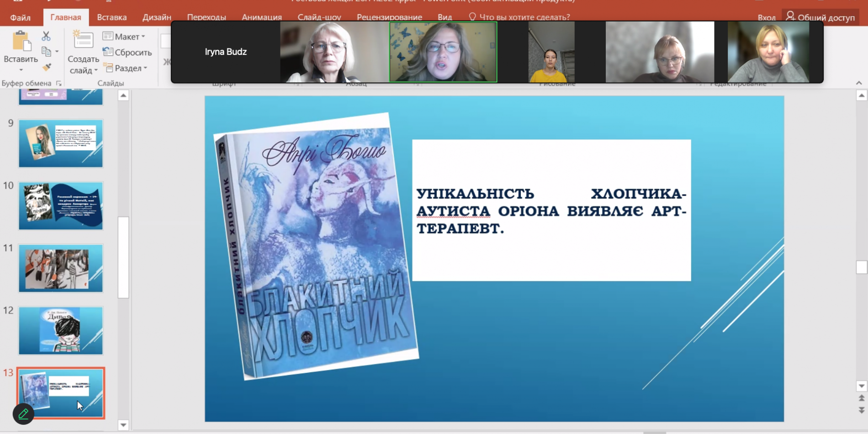Click the Слайды group label
Viewport: 868px width, 434px height.
coord(111,83)
